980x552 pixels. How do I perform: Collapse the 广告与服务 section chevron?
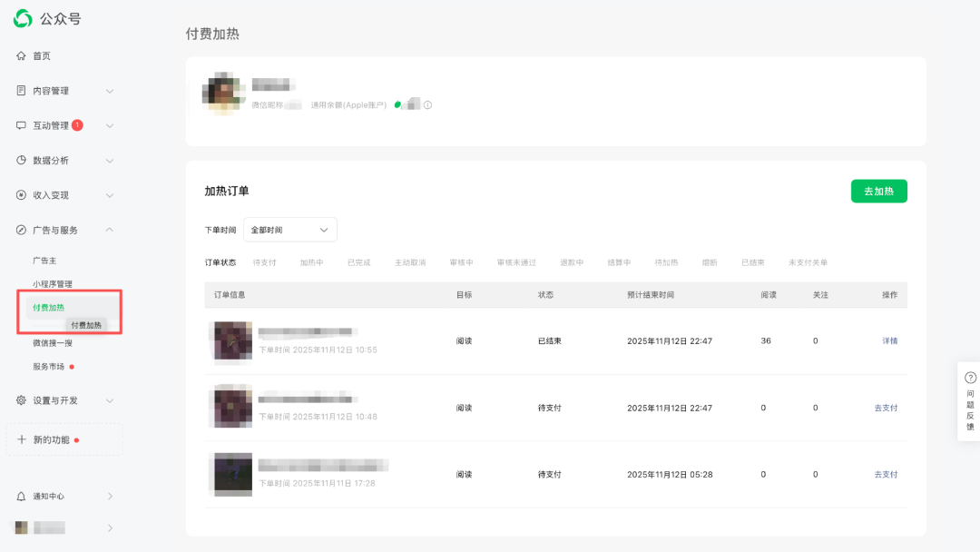point(110,230)
